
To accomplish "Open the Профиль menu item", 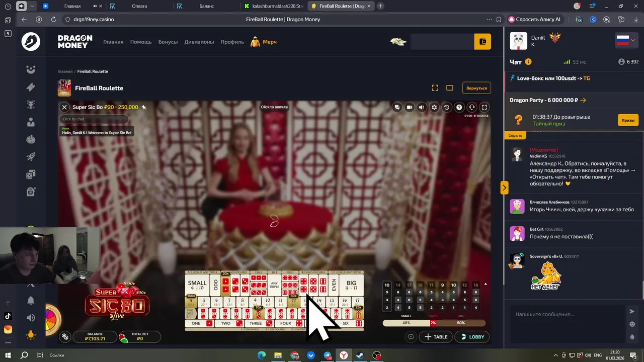I will point(232,42).
